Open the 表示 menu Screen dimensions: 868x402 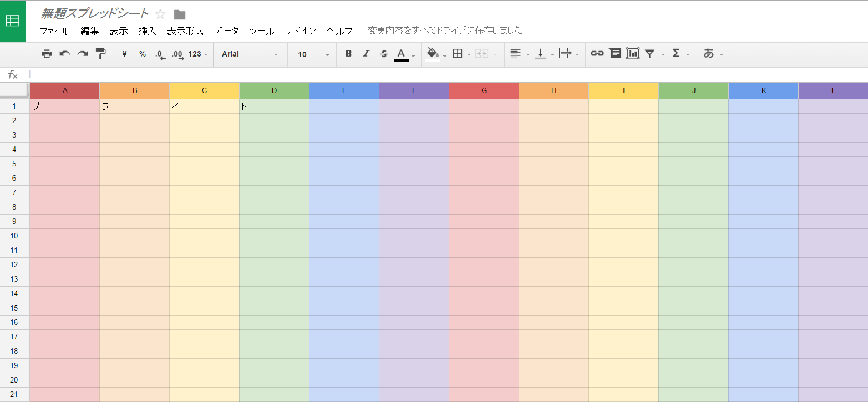119,31
